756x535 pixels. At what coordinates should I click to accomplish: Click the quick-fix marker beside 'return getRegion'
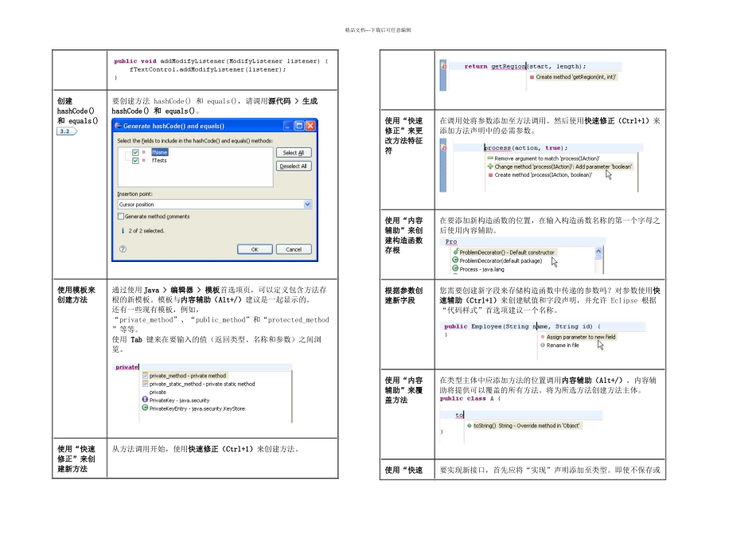pyautogui.click(x=443, y=66)
